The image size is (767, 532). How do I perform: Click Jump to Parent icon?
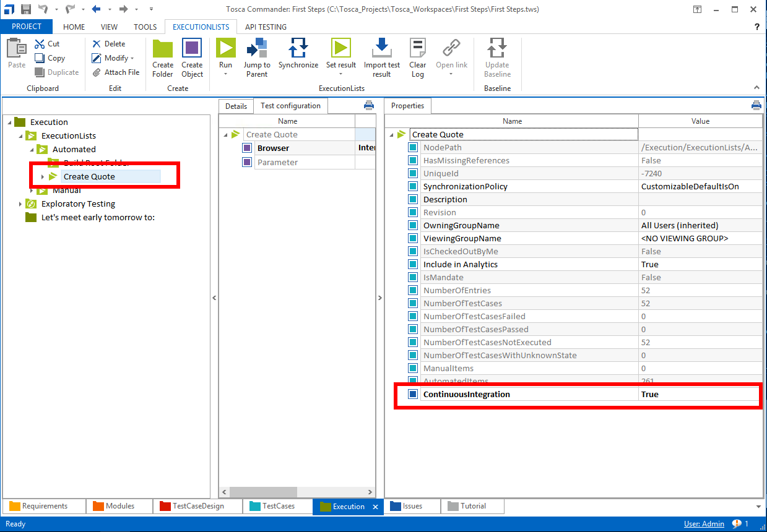[x=256, y=49]
